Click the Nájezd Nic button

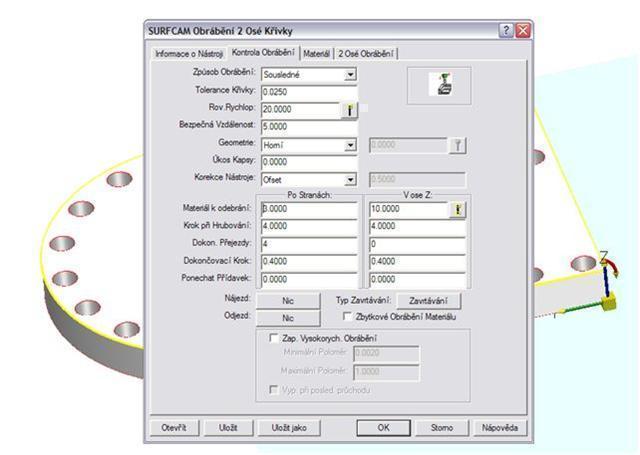(288, 301)
